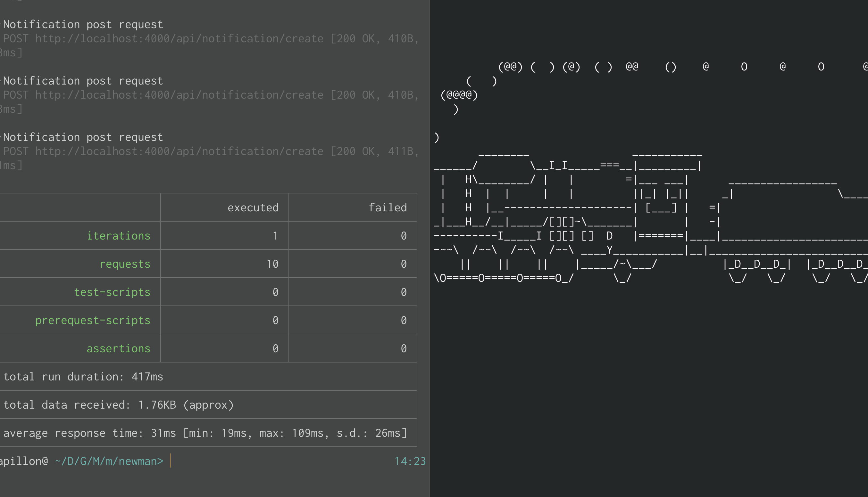Click the vertical divider between terminal panes
The width and height of the screenshot is (868, 497).
point(430,248)
